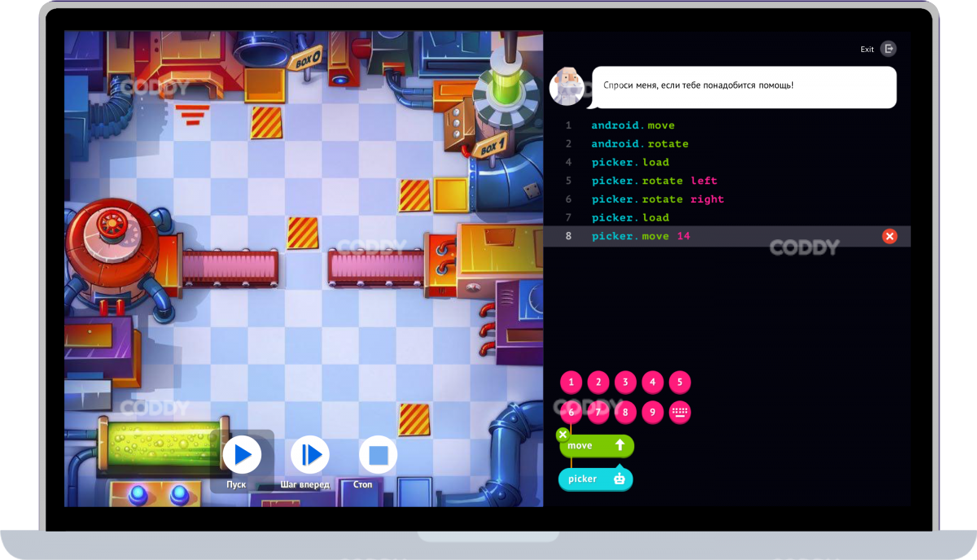Click the picker.rotate left code line
977x560 pixels.
tap(654, 181)
